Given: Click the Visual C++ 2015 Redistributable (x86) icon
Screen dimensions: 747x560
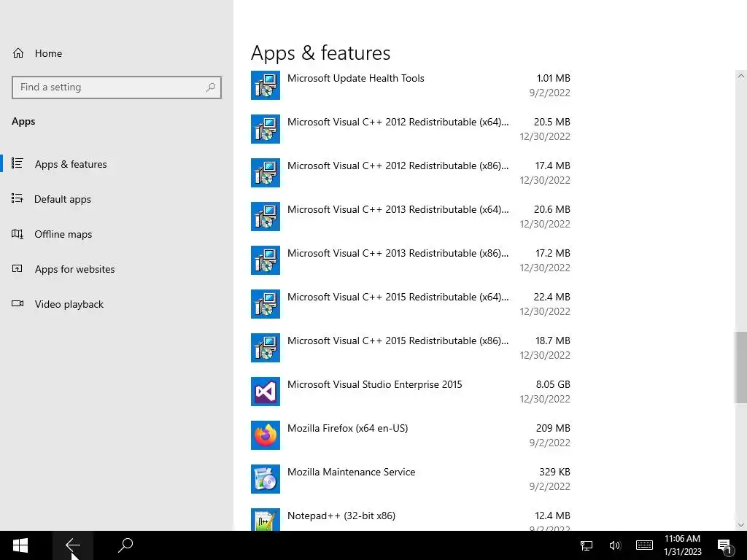Looking at the screenshot, I should [266, 348].
